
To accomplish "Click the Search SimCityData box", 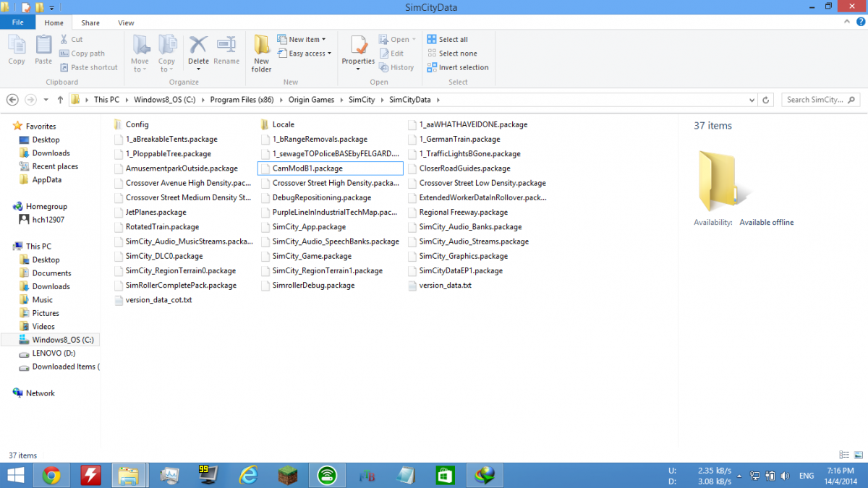I will click(x=822, y=100).
